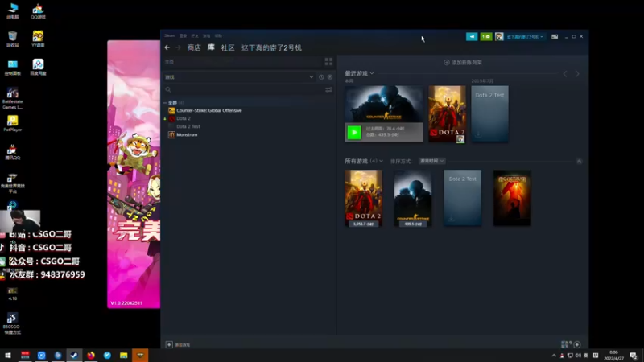
Task: Open the Windows Start menu
Action: pos(8,355)
